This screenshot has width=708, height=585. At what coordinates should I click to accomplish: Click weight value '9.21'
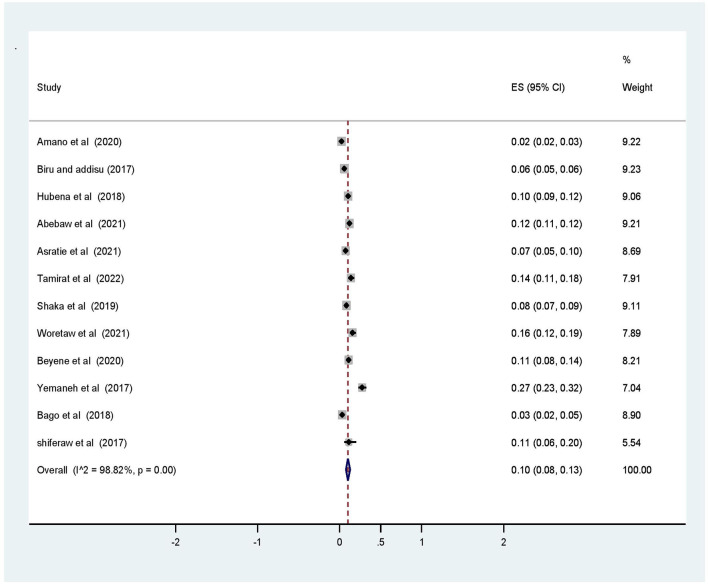(x=631, y=224)
